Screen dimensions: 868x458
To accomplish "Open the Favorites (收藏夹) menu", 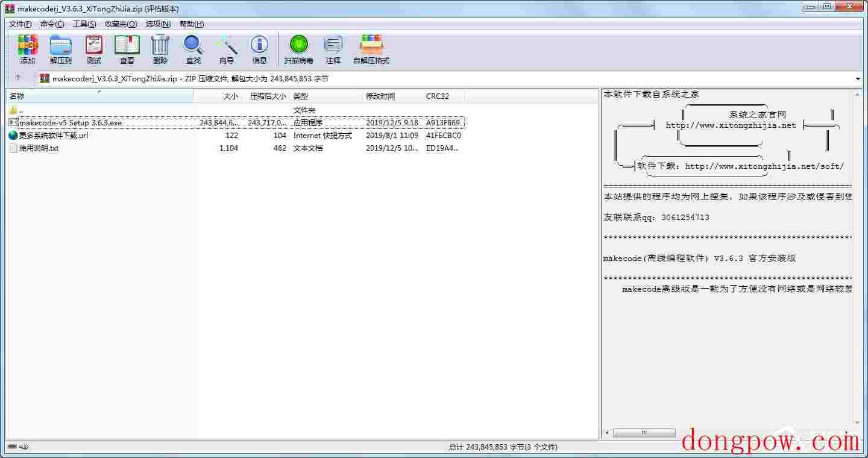I will 121,24.
